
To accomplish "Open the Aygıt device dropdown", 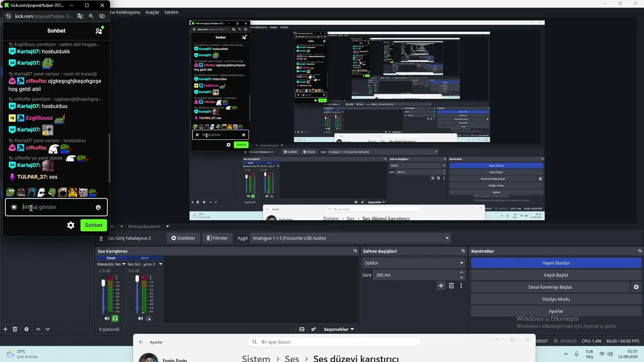I will [x=350, y=238].
